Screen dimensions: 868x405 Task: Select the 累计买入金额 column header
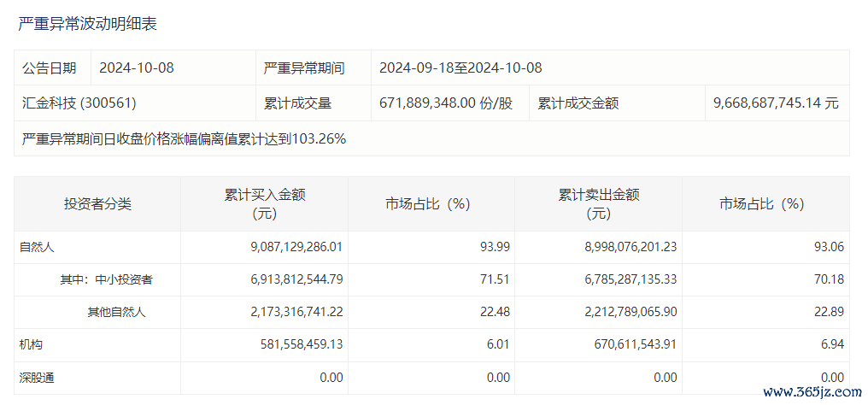(x=265, y=203)
